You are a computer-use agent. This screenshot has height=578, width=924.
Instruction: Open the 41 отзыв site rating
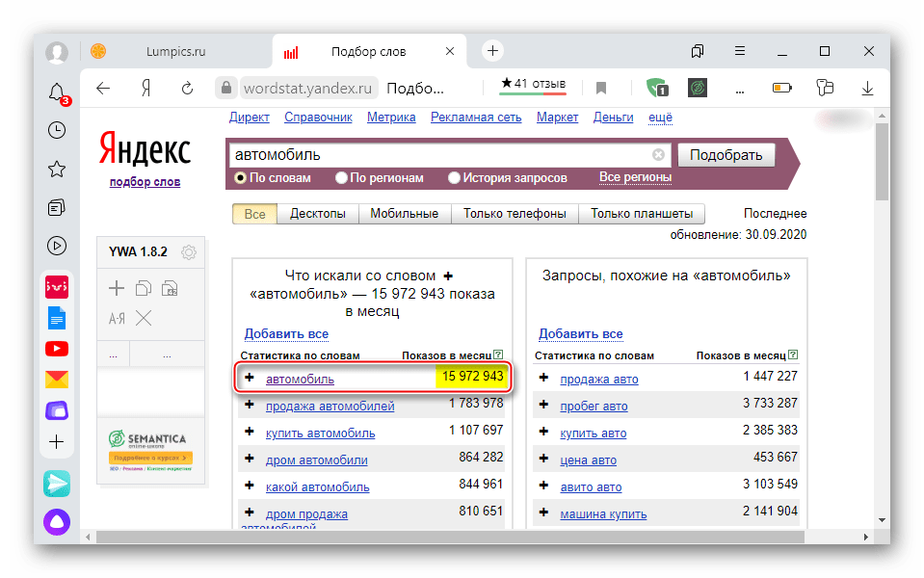coord(534,85)
